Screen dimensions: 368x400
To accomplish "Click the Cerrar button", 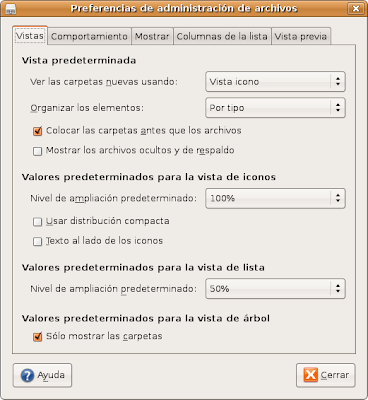I will click(326, 375).
